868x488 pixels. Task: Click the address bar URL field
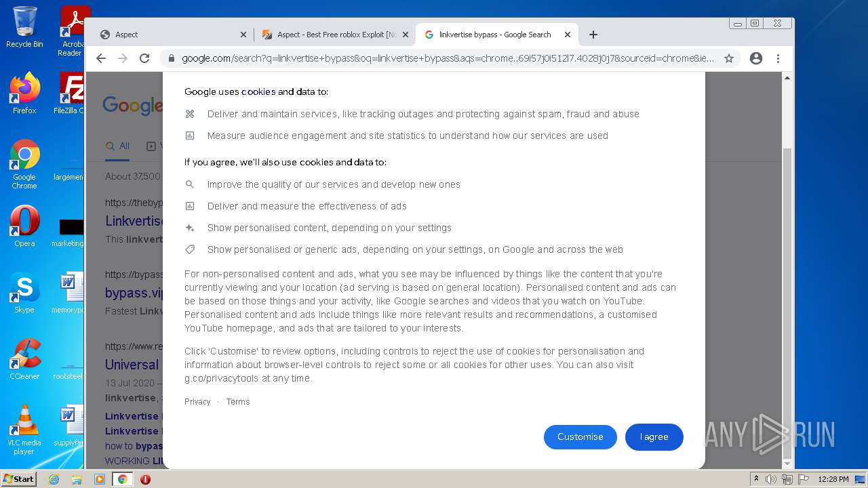(x=448, y=58)
